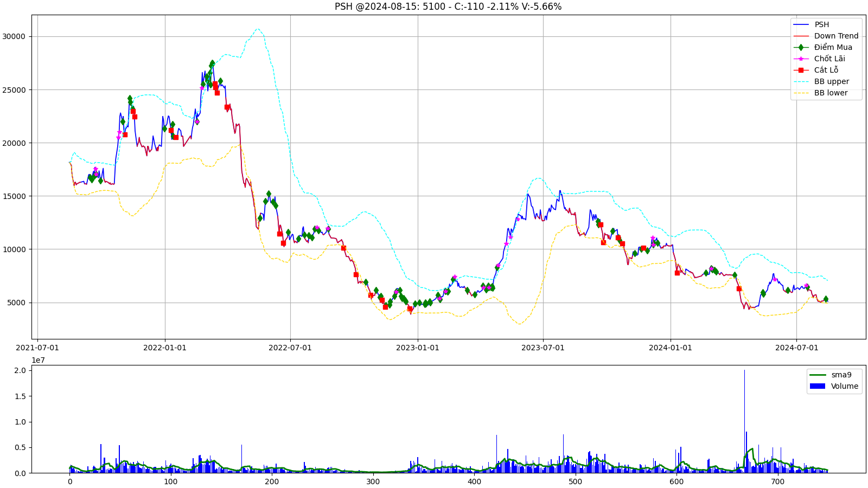Screen dimensions: 868x488
Task: Click the 600 volume x-axis label
Action: (676, 481)
